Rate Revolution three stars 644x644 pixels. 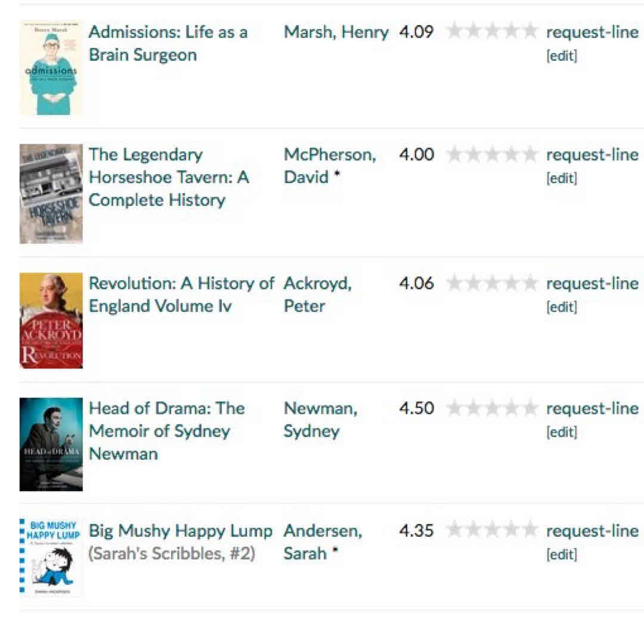[x=492, y=283]
